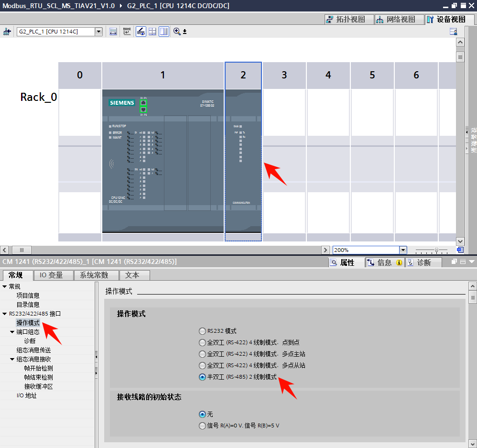Select 项目信息 in the navigation tree

(28, 295)
